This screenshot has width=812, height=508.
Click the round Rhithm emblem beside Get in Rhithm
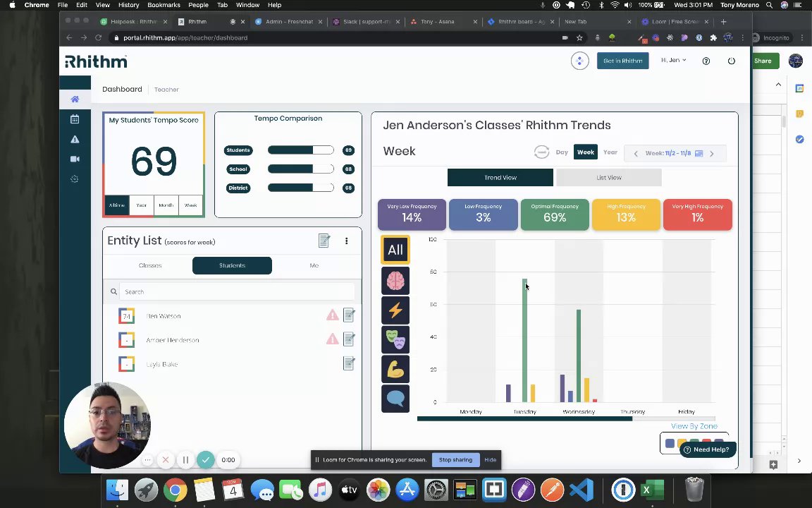pyautogui.click(x=579, y=61)
